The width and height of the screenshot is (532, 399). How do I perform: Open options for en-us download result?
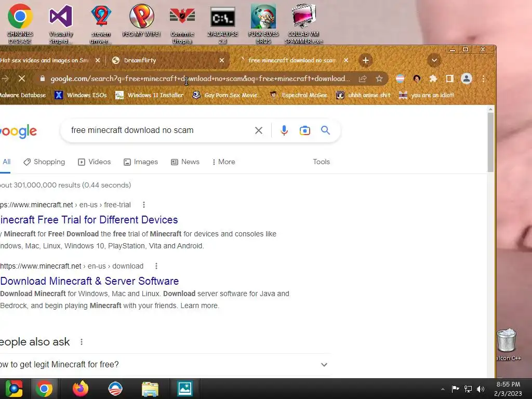pyautogui.click(x=156, y=267)
